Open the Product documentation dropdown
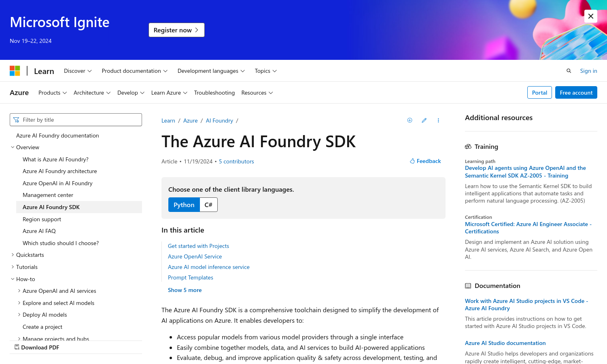This screenshot has height=364, width=607. (x=134, y=71)
